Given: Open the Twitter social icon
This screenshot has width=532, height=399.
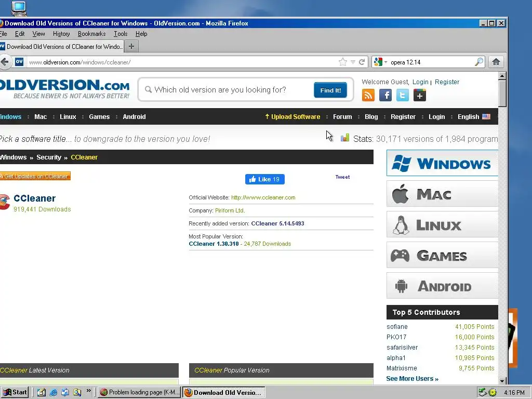Looking at the screenshot, I should click(403, 96).
